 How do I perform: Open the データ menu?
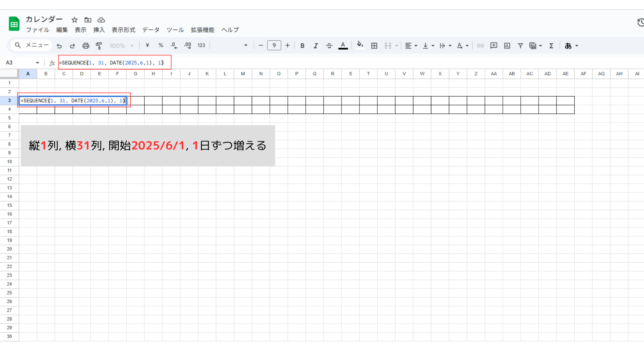[x=151, y=30]
